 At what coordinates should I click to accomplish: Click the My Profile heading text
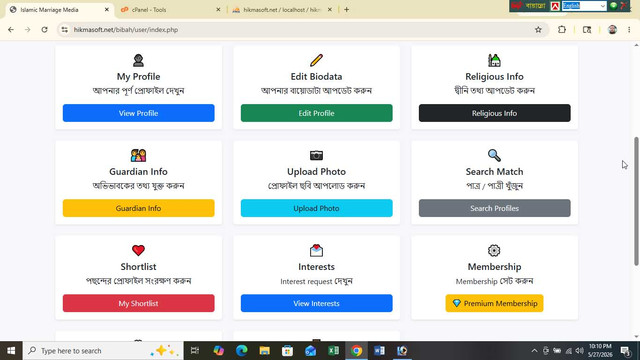pos(138,76)
